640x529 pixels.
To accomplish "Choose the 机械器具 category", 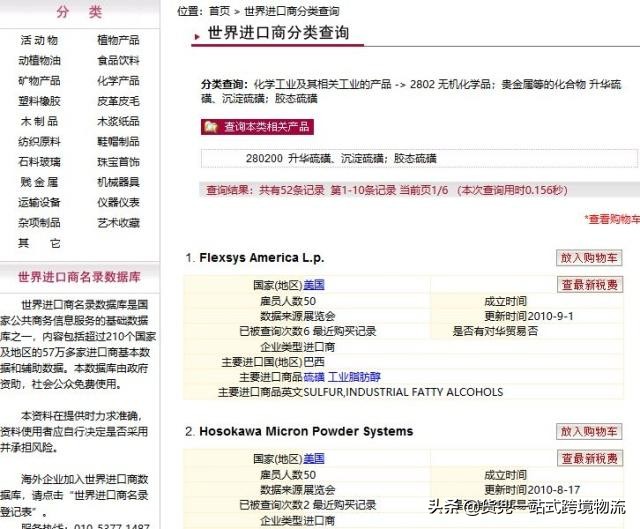I will click(x=118, y=182).
